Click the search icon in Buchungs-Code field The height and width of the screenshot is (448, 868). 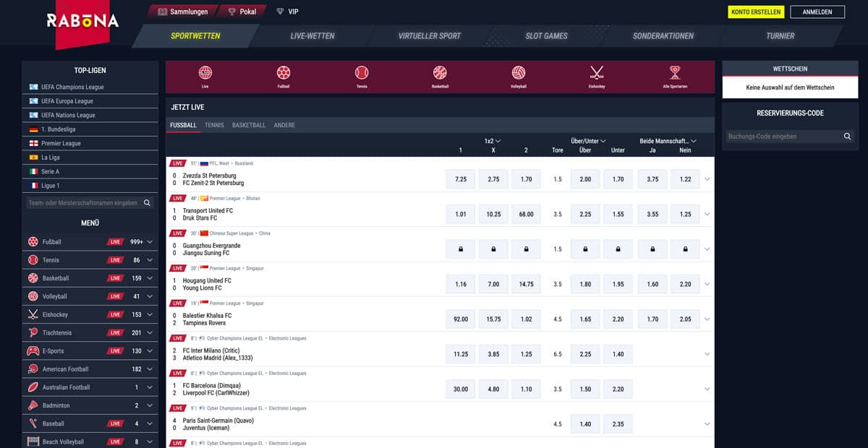coord(847,136)
